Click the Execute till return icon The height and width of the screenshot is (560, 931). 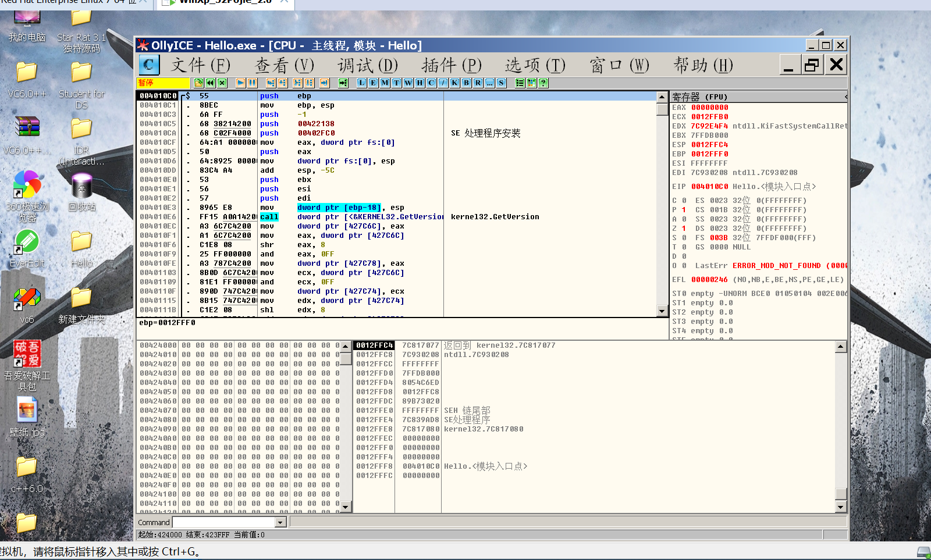325,83
